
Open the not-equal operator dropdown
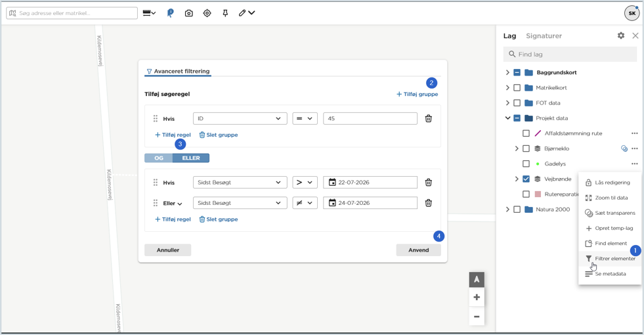305,203
